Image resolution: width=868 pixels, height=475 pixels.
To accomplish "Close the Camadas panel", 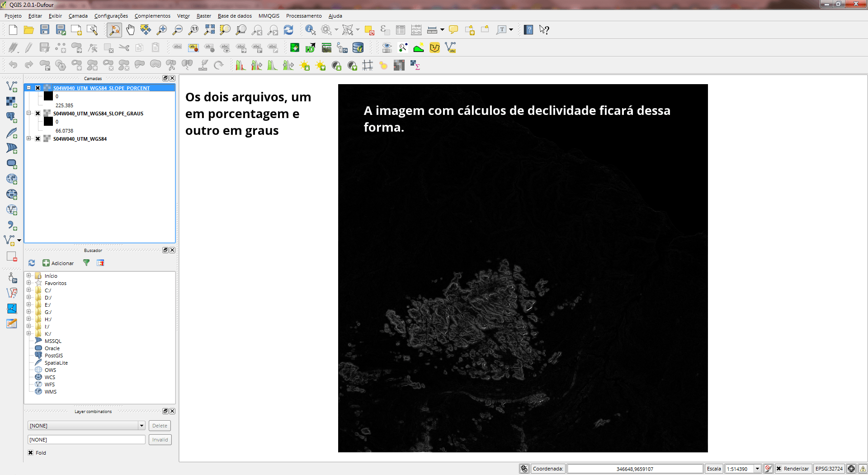I will point(172,78).
